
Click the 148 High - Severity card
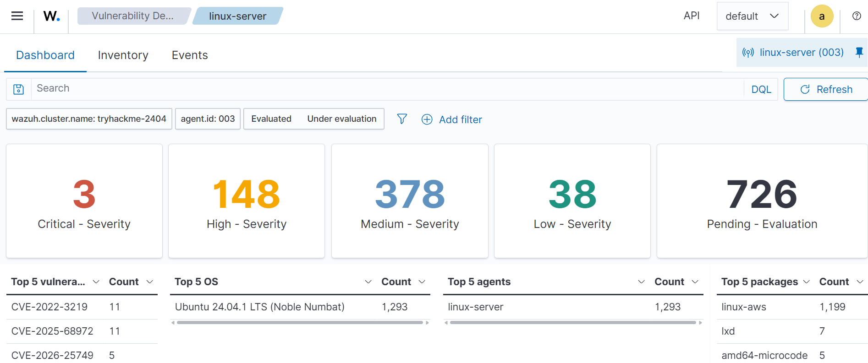pyautogui.click(x=247, y=201)
